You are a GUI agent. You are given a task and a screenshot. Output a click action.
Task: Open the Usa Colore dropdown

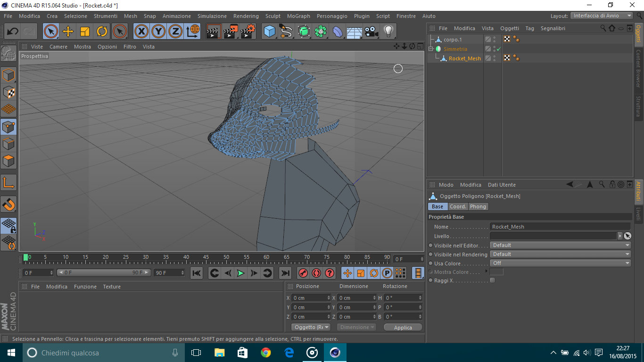tap(560, 263)
